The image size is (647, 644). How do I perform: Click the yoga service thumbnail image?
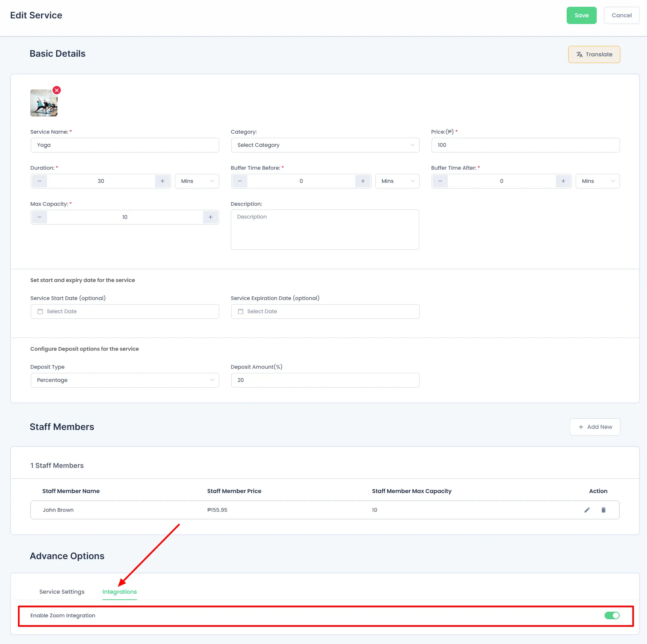44,103
